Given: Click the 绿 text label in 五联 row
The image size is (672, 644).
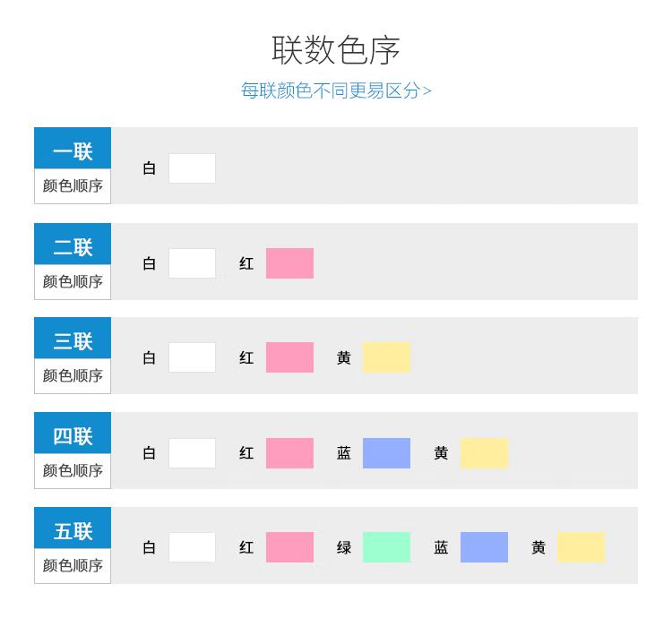Looking at the screenshot, I should 344,547.
